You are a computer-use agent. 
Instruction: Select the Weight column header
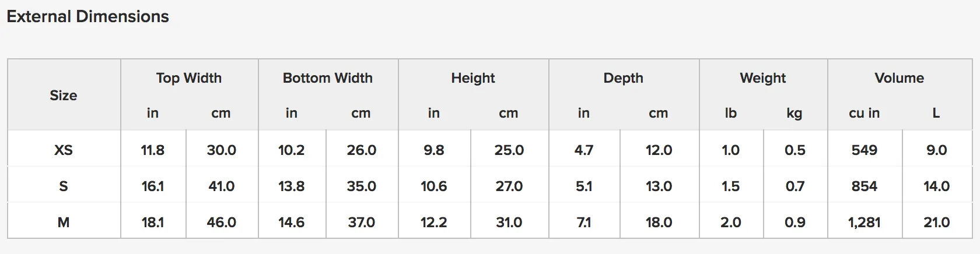tap(763, 78)
